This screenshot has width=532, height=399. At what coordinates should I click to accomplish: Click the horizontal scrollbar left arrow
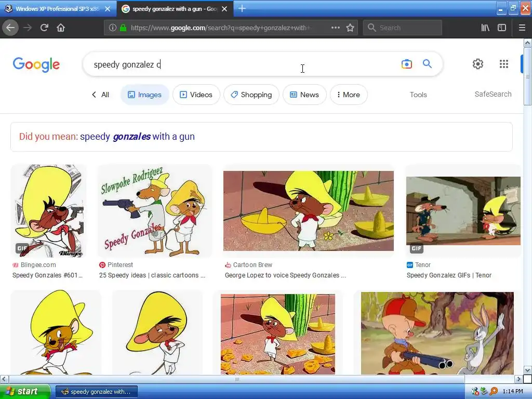tap(4, 379)
